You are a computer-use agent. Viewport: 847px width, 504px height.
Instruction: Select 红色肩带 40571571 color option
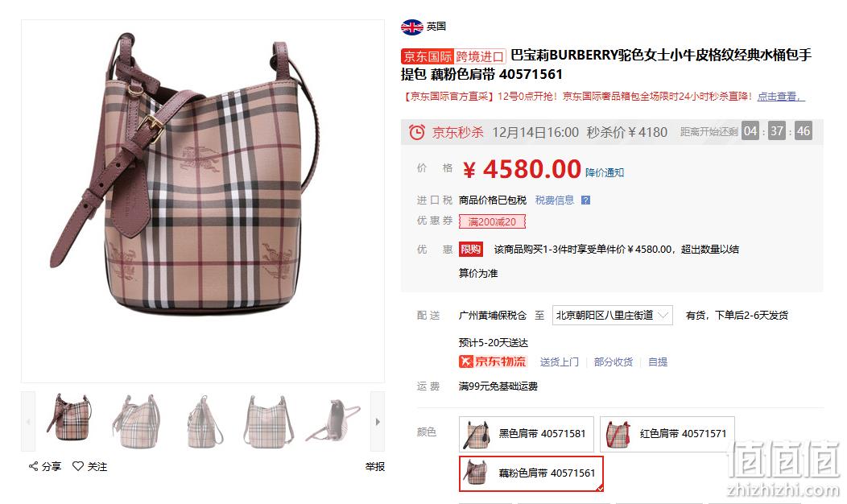pyautogui.click(x=667, y=434)
